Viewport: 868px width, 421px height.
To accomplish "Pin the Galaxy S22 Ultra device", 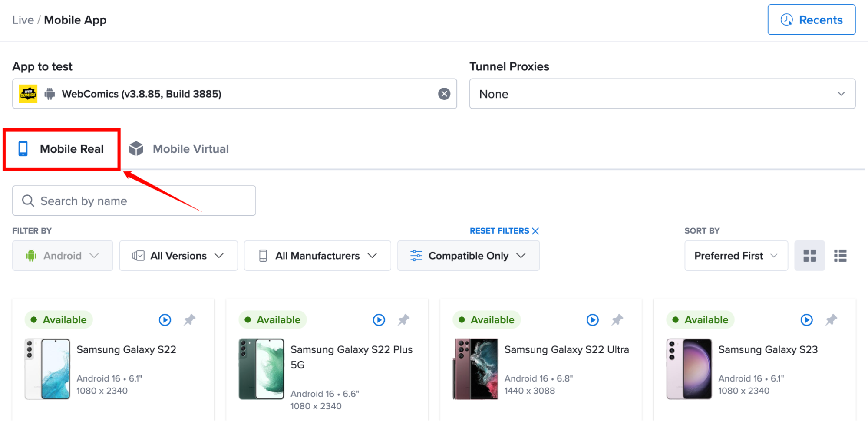I will tap(617, 320).
